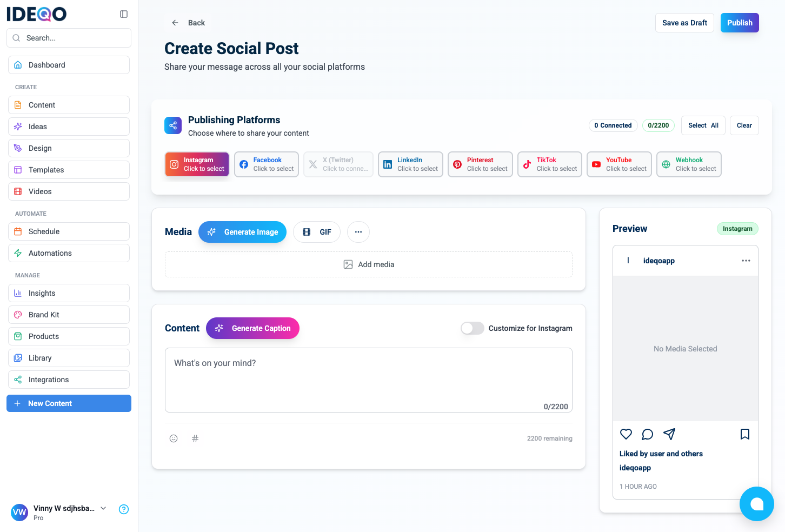The height and width of the screenshot is (532, 785).
Task: Click Generate Image button
Action: 242,232
